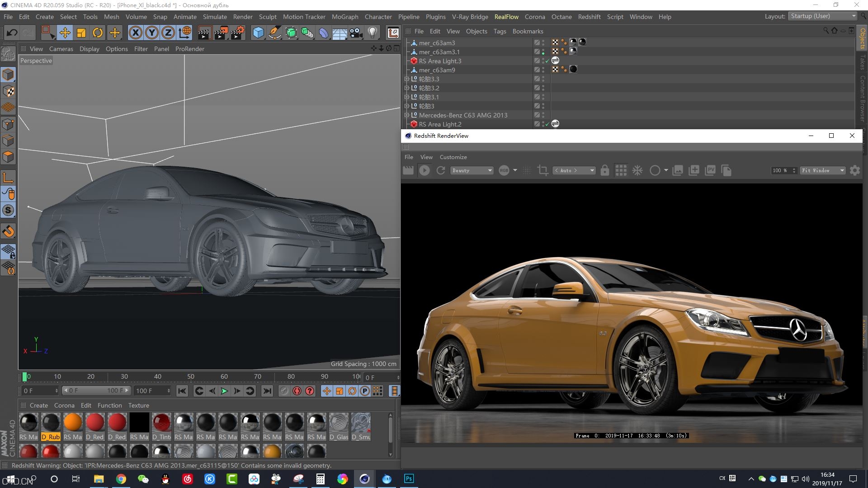Open the Fit Window dropdown
Viewport: 868px width, 488px height.
(822, 170)
